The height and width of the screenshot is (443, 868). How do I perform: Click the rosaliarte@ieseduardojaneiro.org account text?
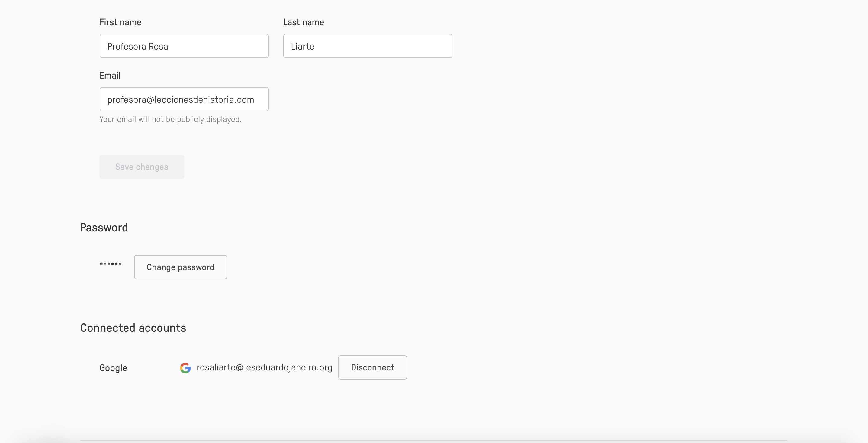click(264, 367)
